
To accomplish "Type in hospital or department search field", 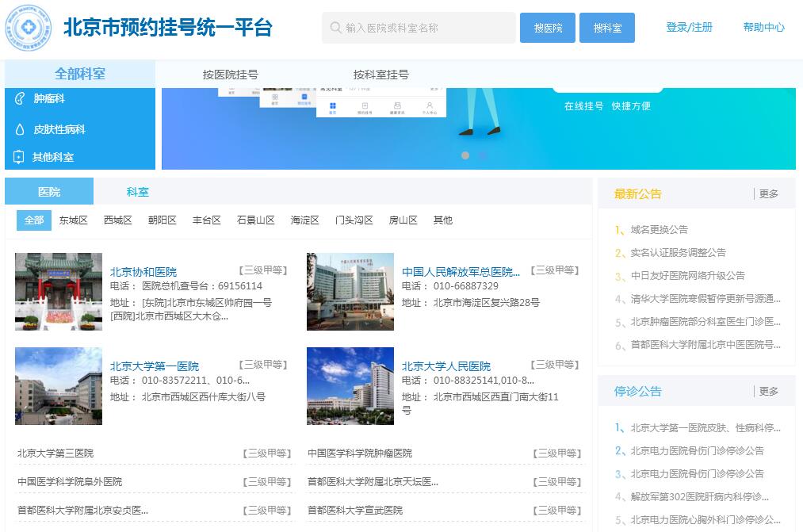I will (x=426, y=28).
